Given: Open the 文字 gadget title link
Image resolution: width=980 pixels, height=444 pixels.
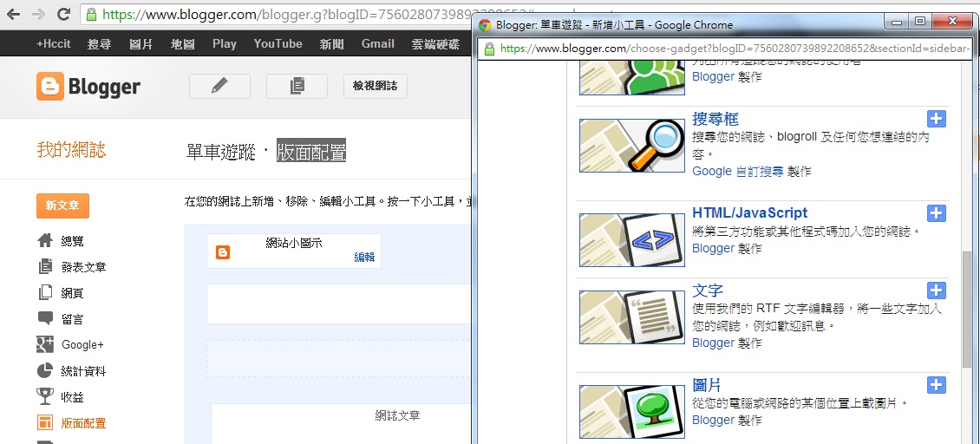Looking at the screenshot, I should pos(708,291).
